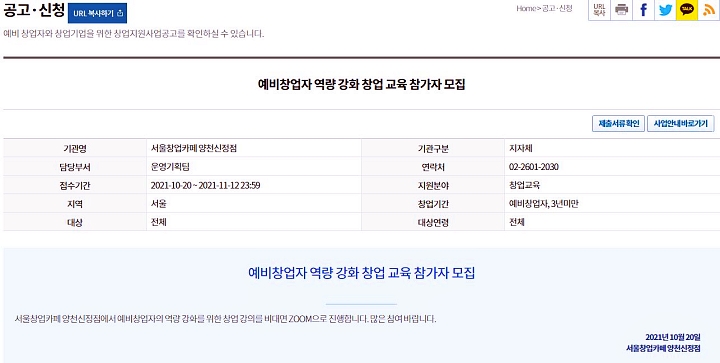Select the 대상연령 header cell

coord(433,223)
